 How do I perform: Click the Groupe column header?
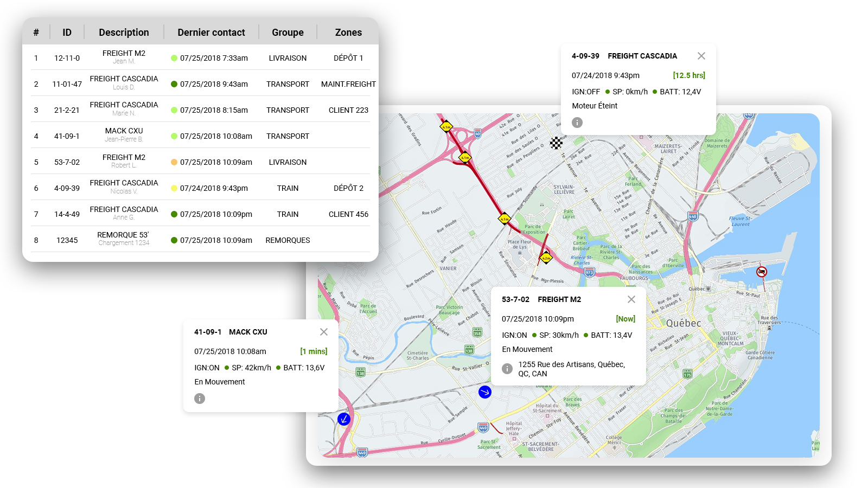pos(288,33)
